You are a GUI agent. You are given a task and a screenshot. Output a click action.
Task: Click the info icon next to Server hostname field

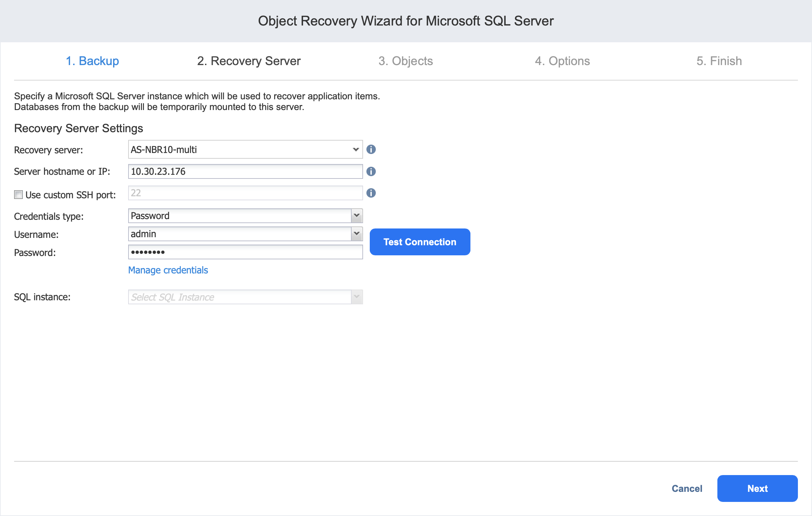pos(371,171)
